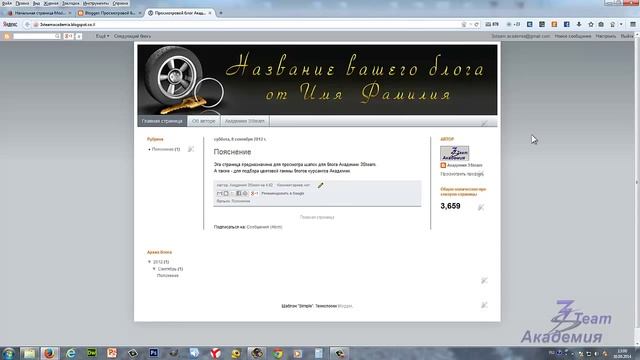Open 'Настроить' in the Blogger navbar
Screen dimensions: 640x360
click(x=606, y=36)
